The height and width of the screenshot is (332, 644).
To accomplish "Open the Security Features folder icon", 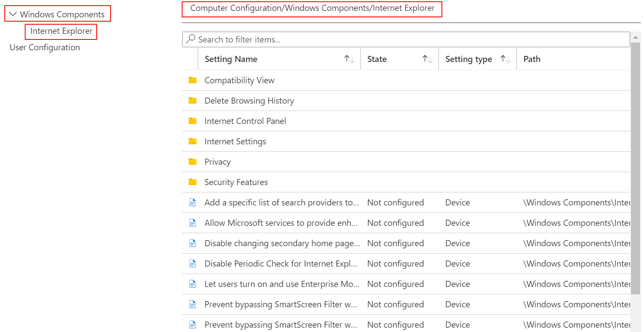I will click(193, 182).
